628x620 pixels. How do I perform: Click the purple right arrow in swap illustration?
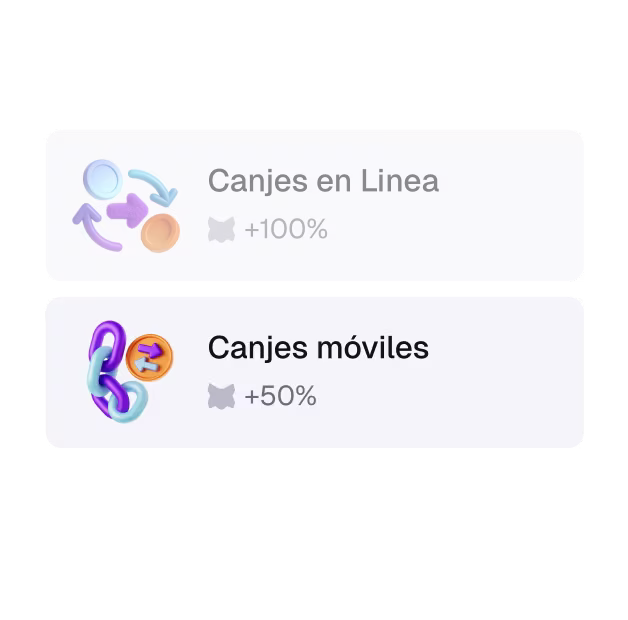[127, 210]
